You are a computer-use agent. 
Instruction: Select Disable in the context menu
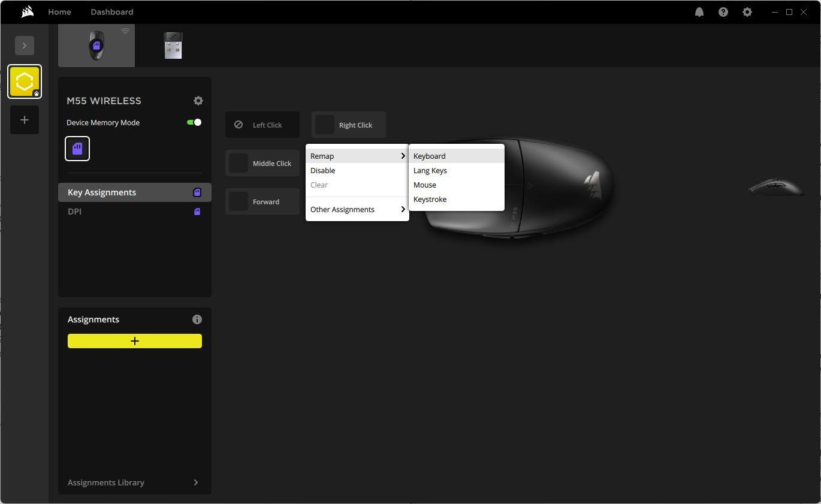(x=323, y=170)
